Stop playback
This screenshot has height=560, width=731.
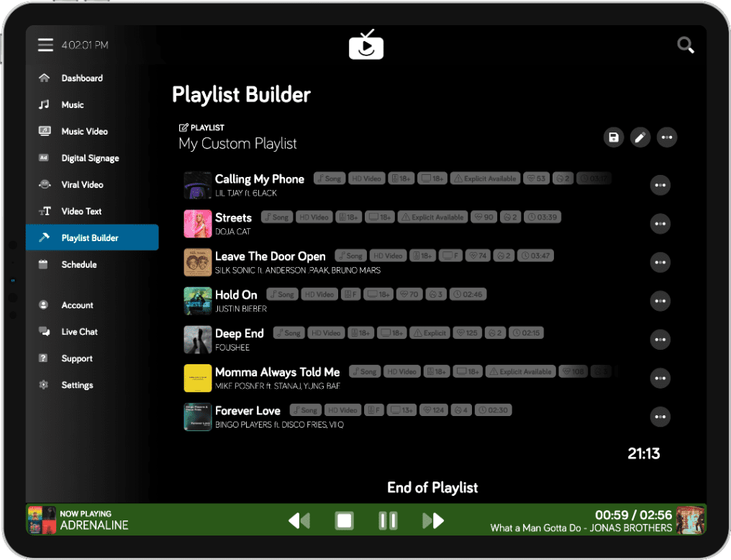345,520
